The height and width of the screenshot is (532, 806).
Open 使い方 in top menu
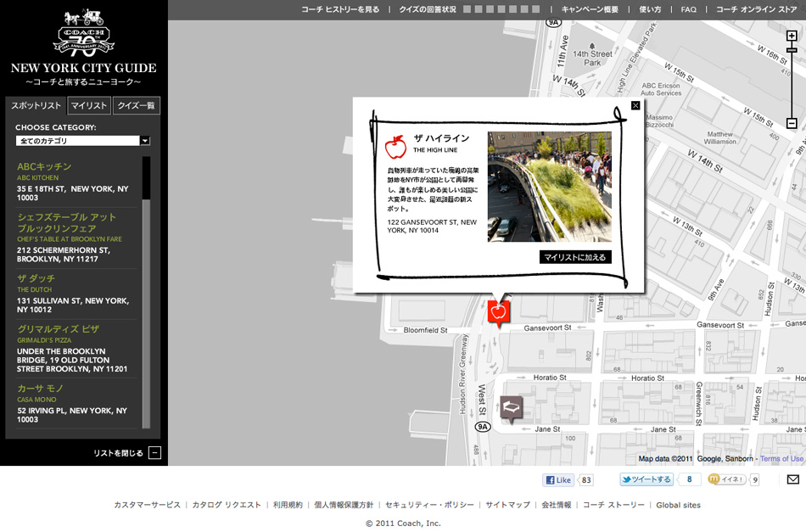tap(650, 9)
